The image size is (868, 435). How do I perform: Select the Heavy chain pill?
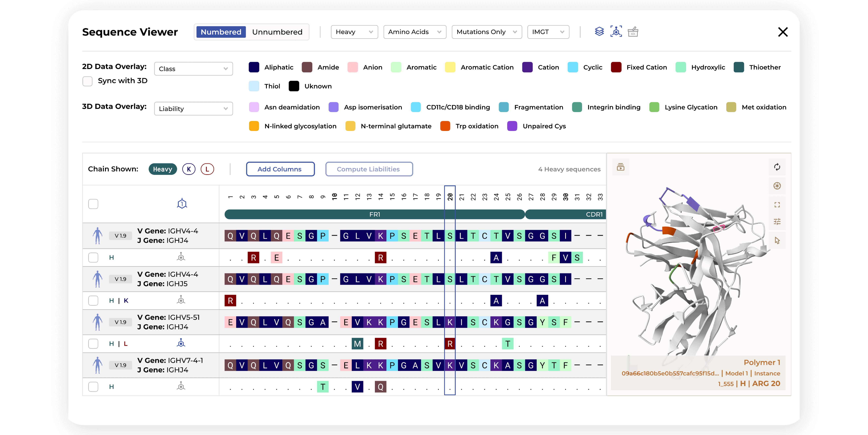point(162,169)
